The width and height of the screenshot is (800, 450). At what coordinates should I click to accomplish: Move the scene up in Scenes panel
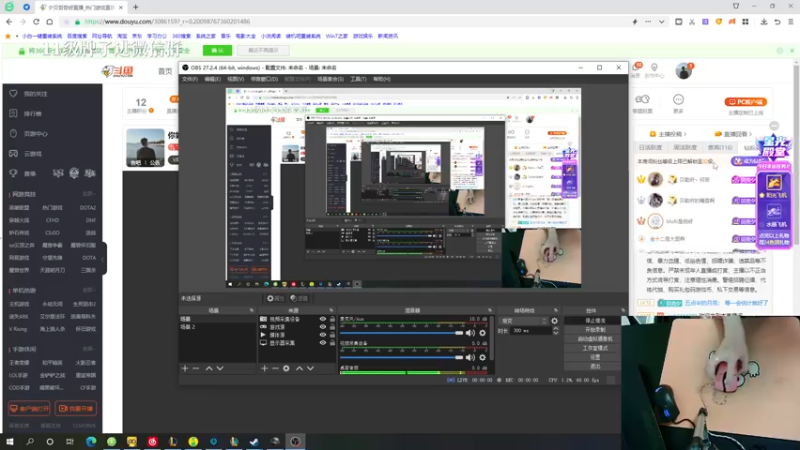pos(209,368)
